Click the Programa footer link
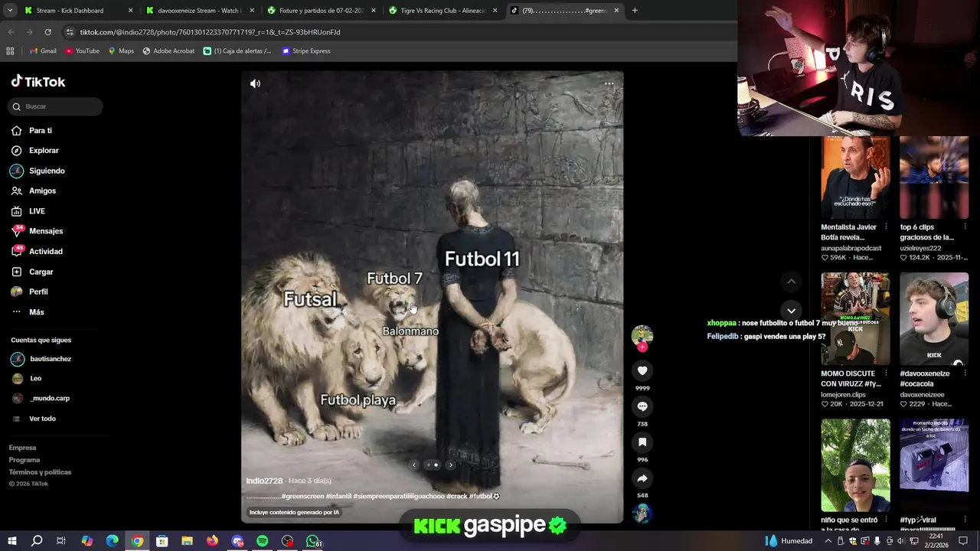Screen dimensions: 980x551 coord(24,460)
